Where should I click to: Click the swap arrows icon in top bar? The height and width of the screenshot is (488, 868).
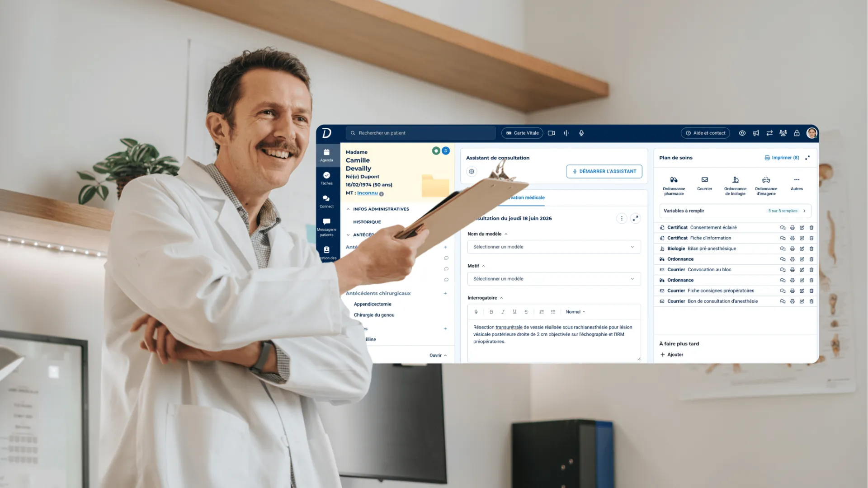pos(769,133)
